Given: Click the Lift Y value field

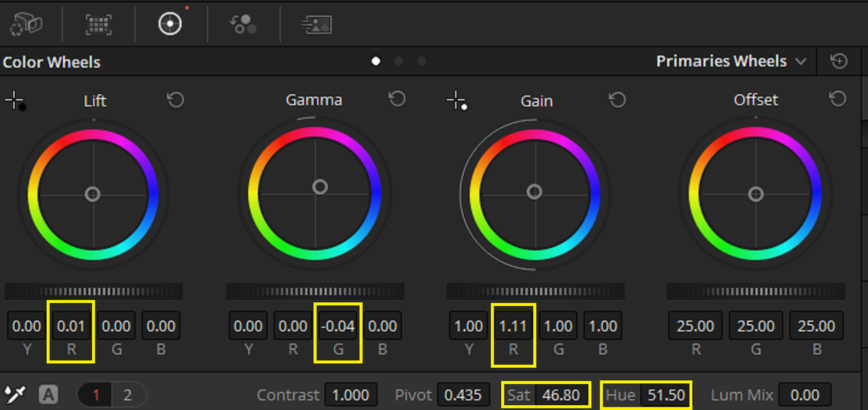Looking at the screenshot, I should click(x=26, y=326).
